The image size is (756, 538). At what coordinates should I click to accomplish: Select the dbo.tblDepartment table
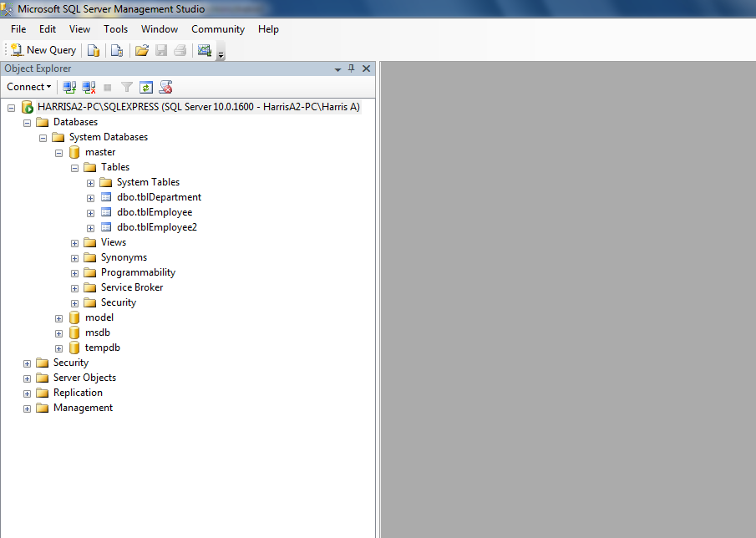click(x=158, y=197)
